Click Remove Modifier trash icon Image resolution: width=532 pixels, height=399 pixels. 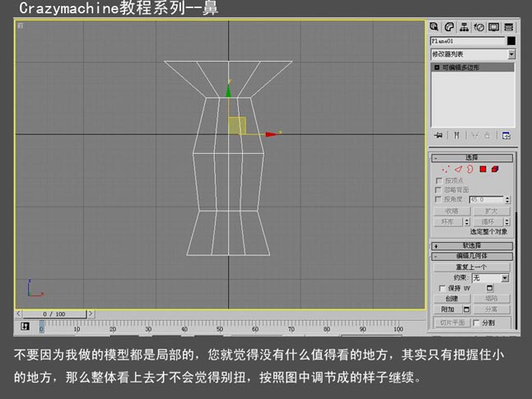click(488, 136)
